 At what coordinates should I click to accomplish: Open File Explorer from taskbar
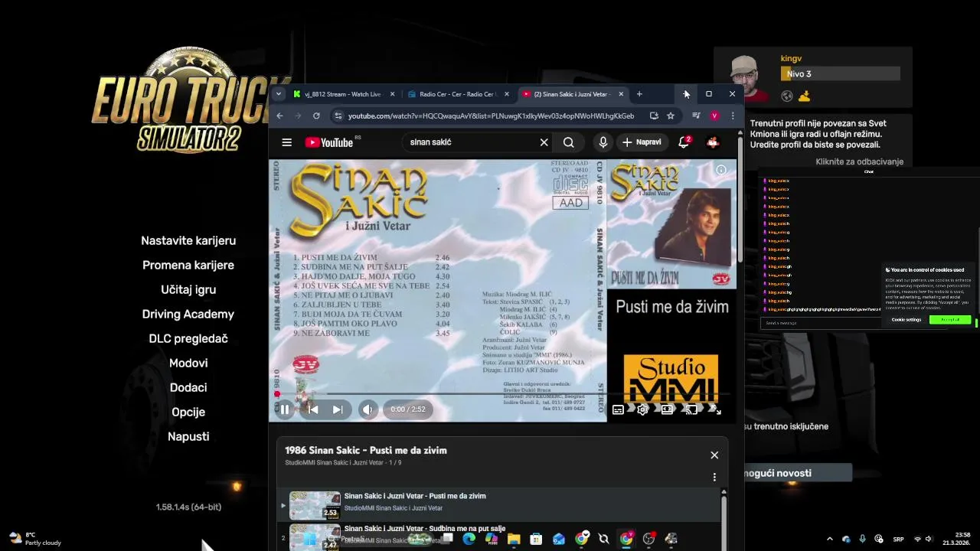(514, 539)
